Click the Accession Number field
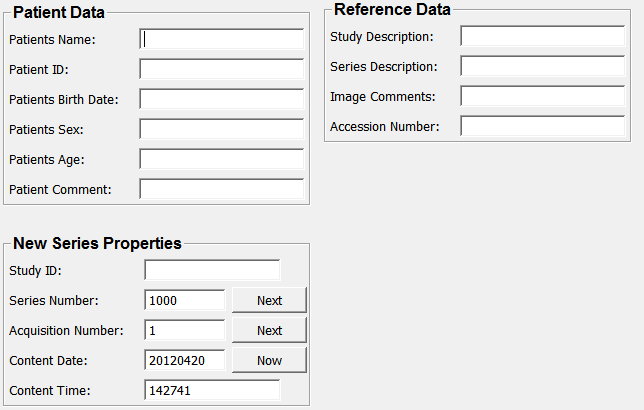644x410 pixels. [542, 126]
